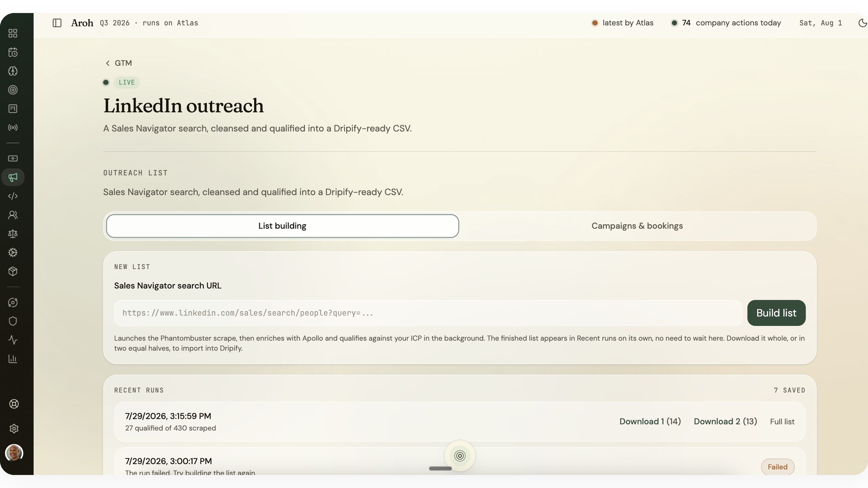Open the broadcast signal icon in sidebar
This screenshot has width=868, height=488.
pos(13,127)
